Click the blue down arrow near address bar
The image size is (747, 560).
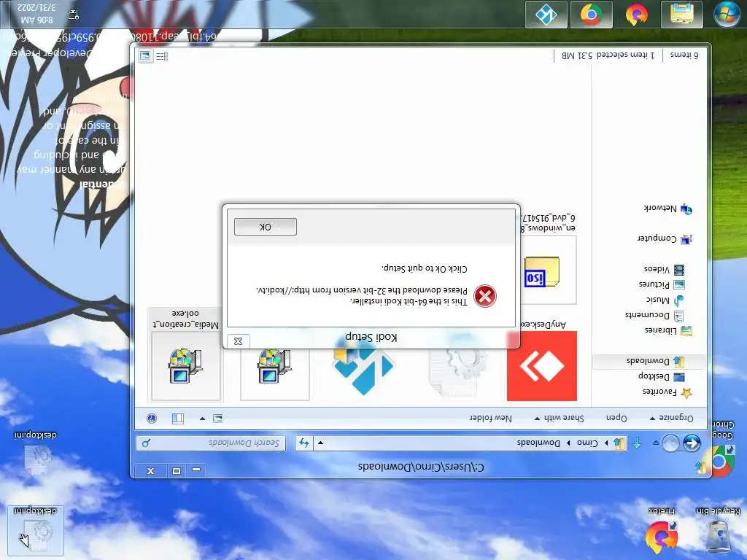[x=636, y=443]
